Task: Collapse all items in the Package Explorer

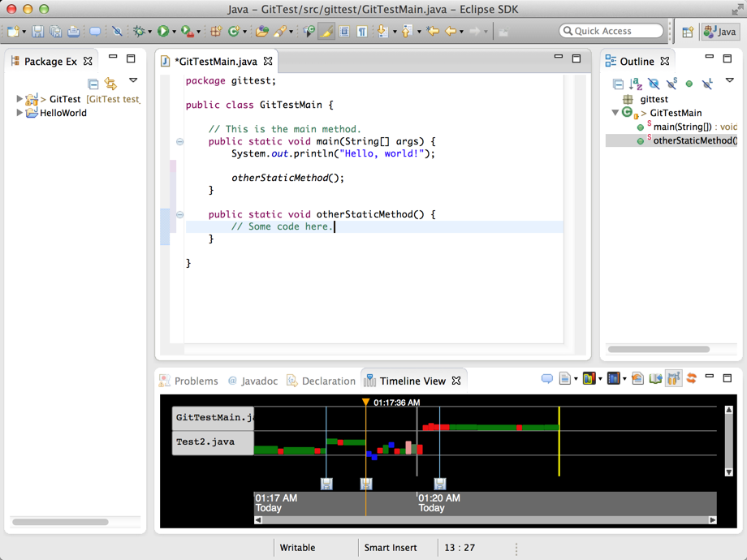Action: coord(93,84)
